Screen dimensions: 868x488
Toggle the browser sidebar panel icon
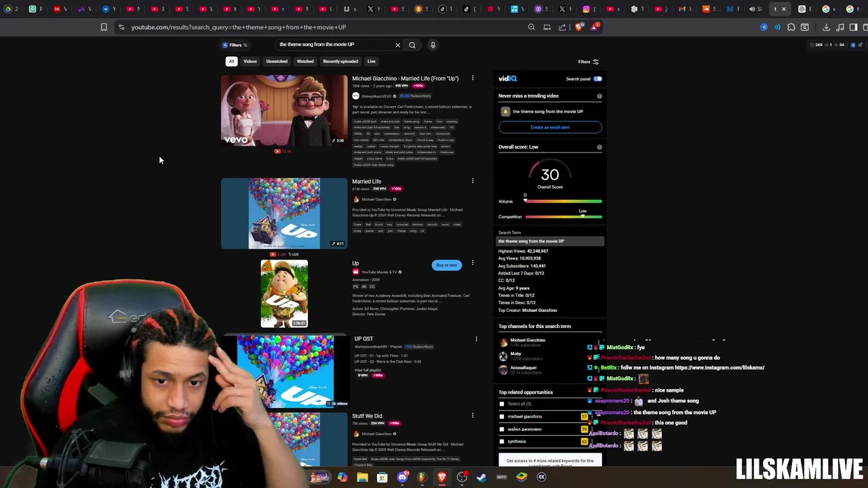click(853, 27)
